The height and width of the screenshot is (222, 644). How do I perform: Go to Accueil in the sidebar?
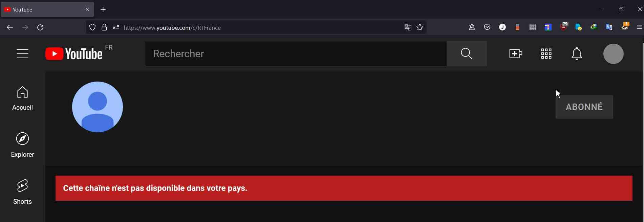click(23, 98)
